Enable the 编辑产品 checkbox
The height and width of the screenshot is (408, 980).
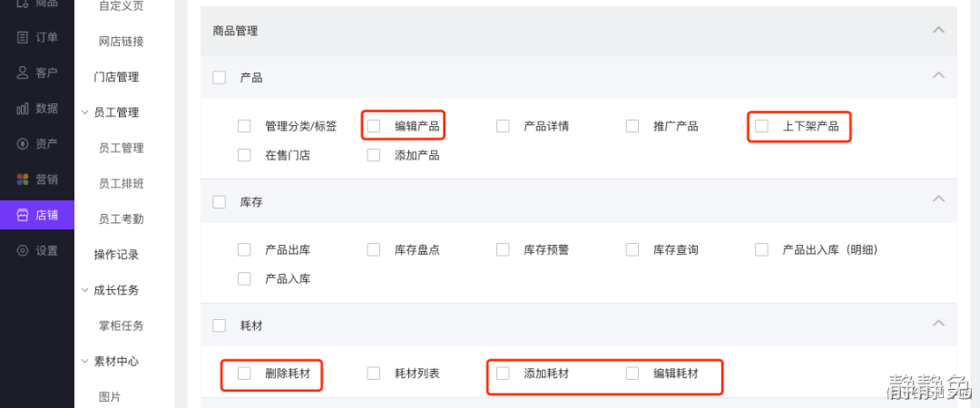[374, 126]
